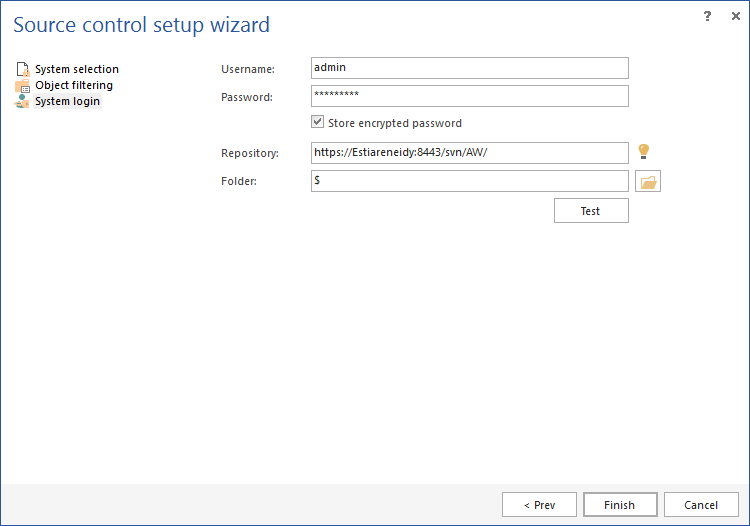750x526 pixels.
Task: Close the setup wizard window
Action: pyautogui.click(x=732, y=17)
